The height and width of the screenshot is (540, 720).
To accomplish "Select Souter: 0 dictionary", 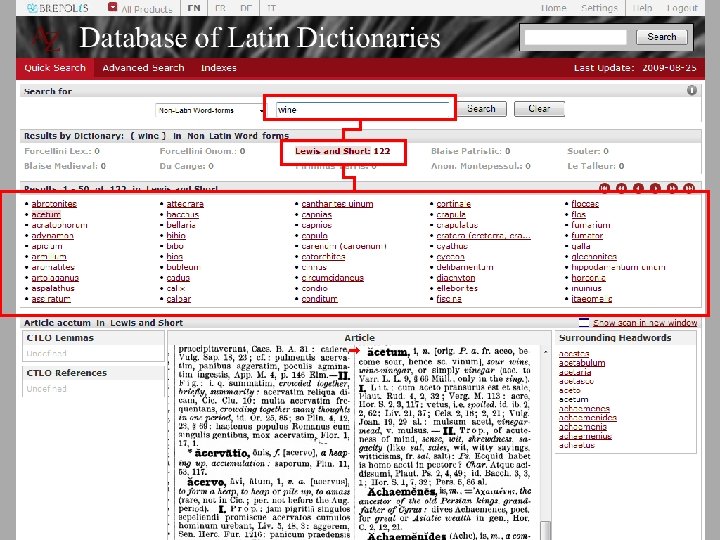I will point(588,151).
